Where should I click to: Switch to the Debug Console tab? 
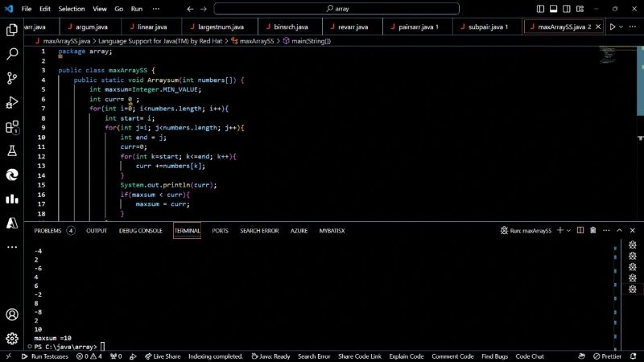click(x=140, y=231)
